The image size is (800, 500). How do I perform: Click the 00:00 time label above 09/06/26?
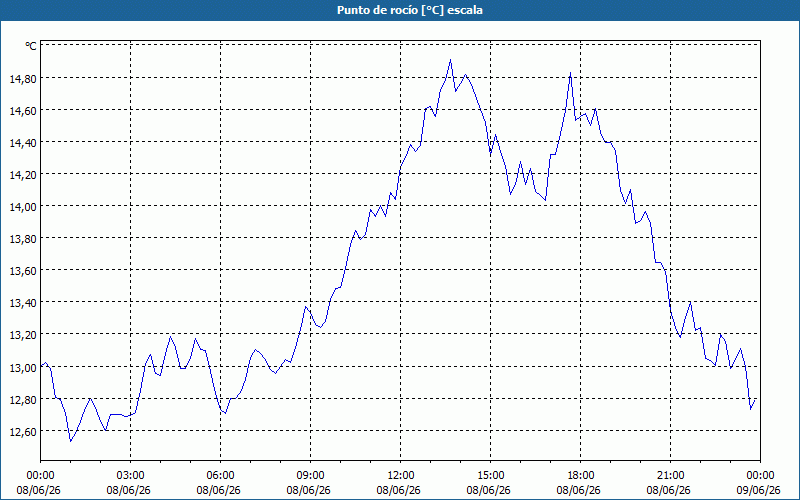point(760,476)
